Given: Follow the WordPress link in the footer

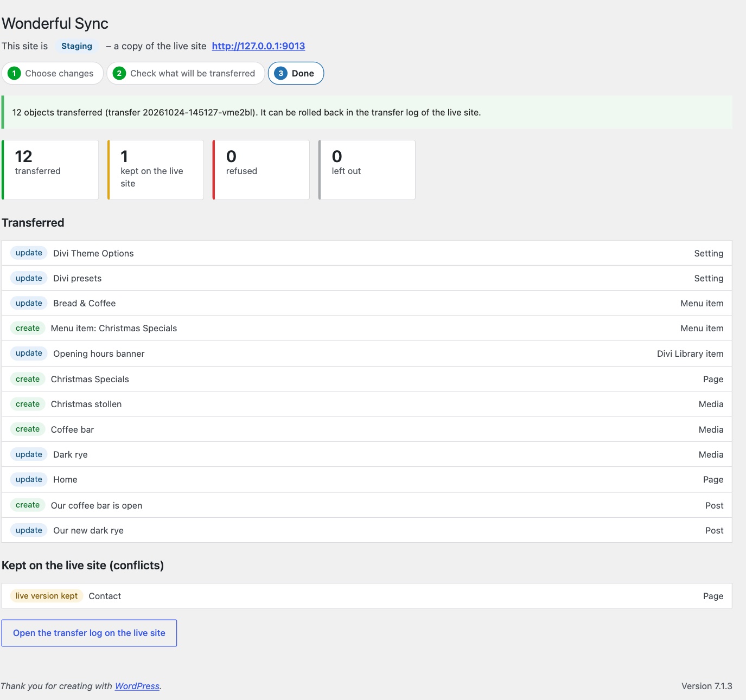Looking at the screenshot, I should 137,686.
